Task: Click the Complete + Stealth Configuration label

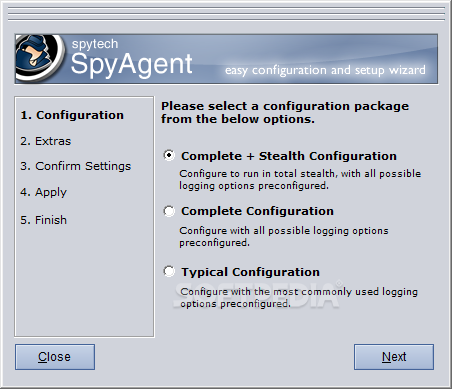Action: coord(289,156)
